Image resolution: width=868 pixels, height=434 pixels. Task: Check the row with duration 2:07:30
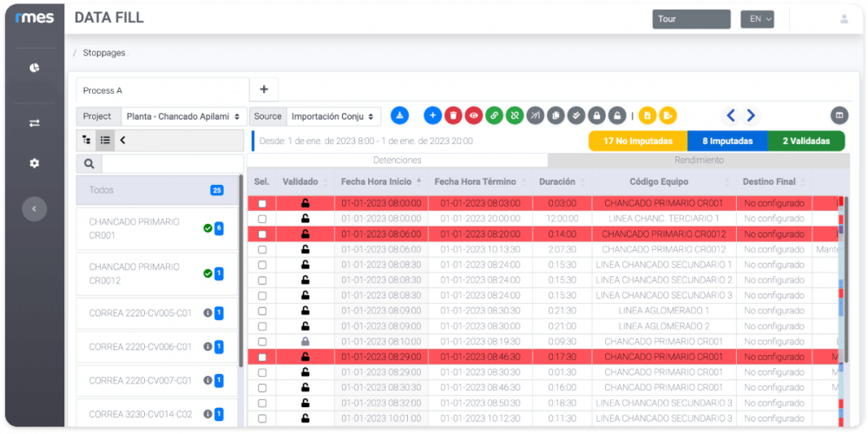click(x=262, y=250)
